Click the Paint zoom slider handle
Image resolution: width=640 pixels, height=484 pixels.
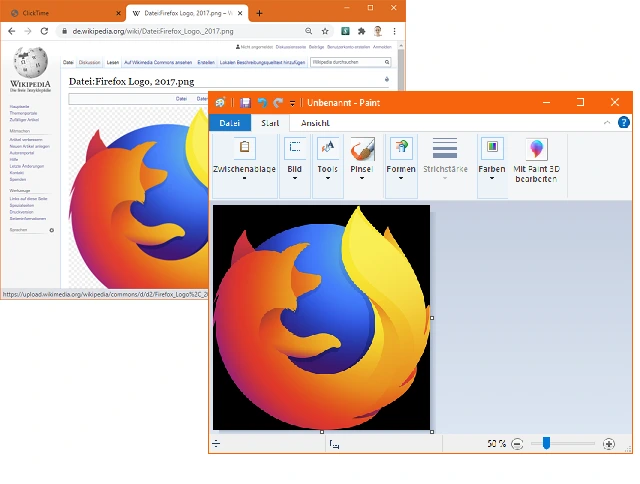click(x=546, y=443)
